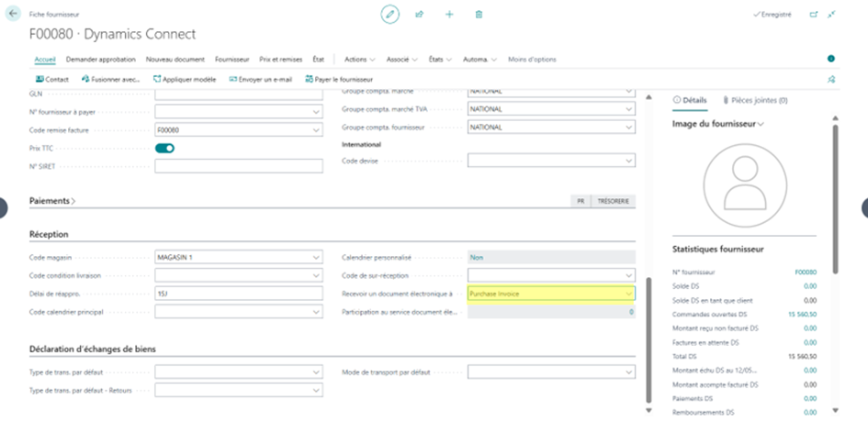Open Groupe compta. marché TVA dropdown
The image size is (868, 434).
[x=628, y=109]
